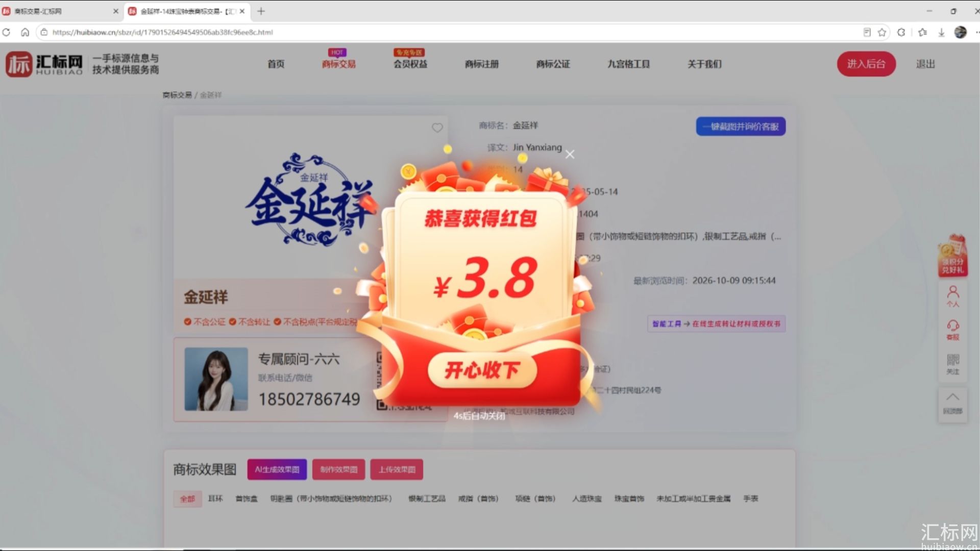Open the 商标公证 nav item

click(553, 64)
